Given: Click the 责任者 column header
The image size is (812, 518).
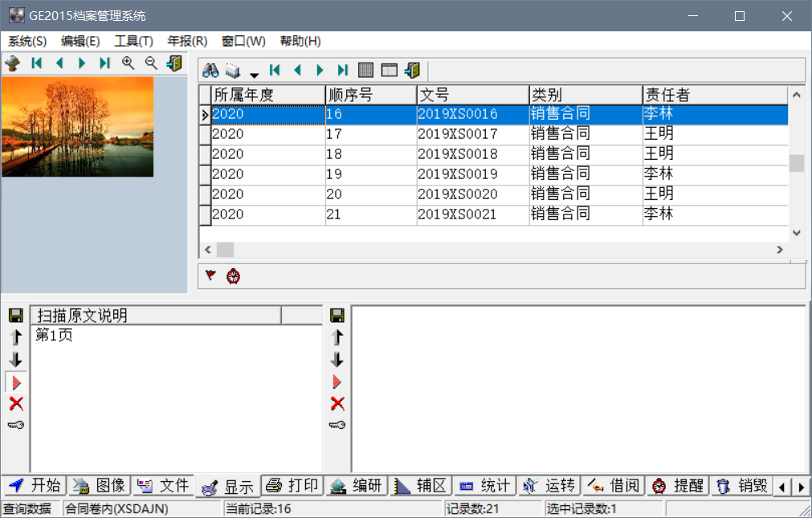Looking at the screenshot, I should 715,95.
